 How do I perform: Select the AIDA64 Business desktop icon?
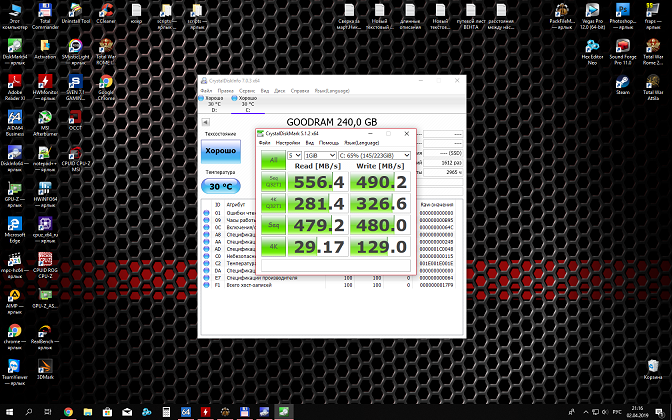(x=15, y=123)
